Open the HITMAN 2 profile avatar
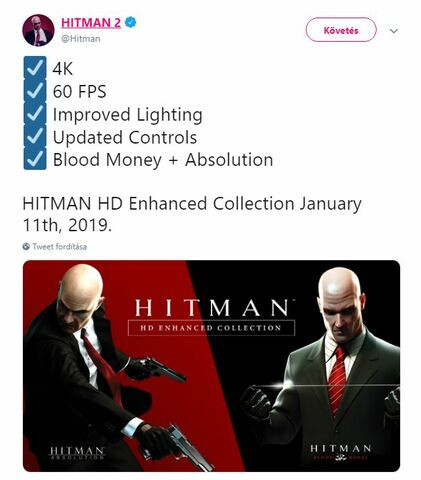This screenshot has height=480, width=421. [x=38, y=30]
